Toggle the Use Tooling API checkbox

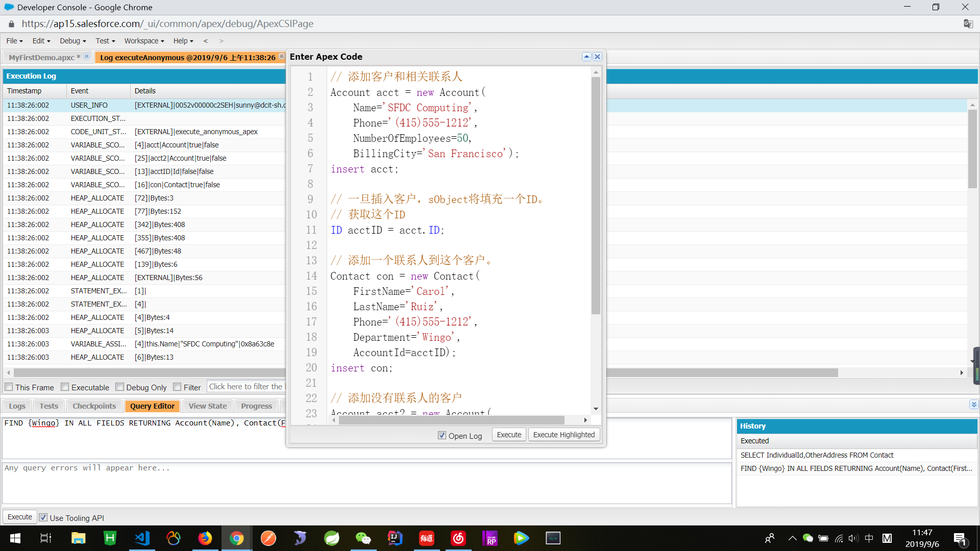click(x=43, y=517)
